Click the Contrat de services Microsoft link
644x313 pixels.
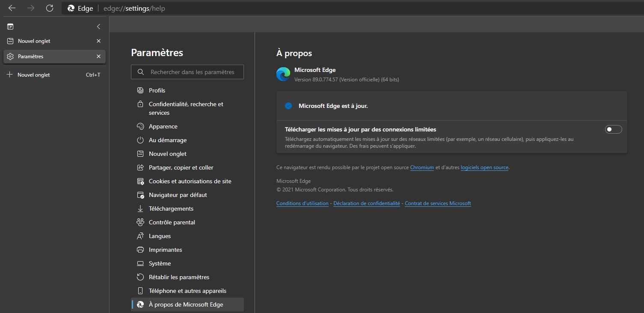coord(438,203)
